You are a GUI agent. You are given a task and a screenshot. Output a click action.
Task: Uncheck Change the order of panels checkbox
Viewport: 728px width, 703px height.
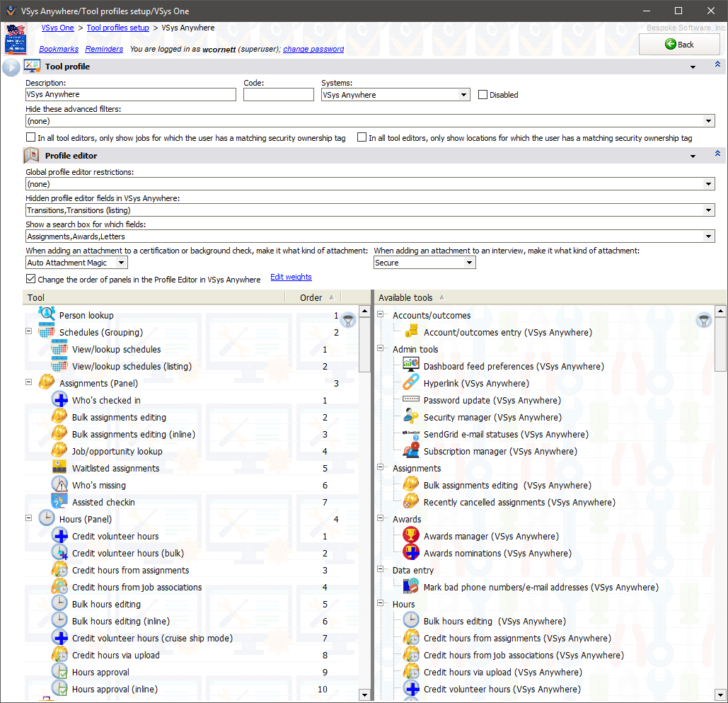(31, 279)
